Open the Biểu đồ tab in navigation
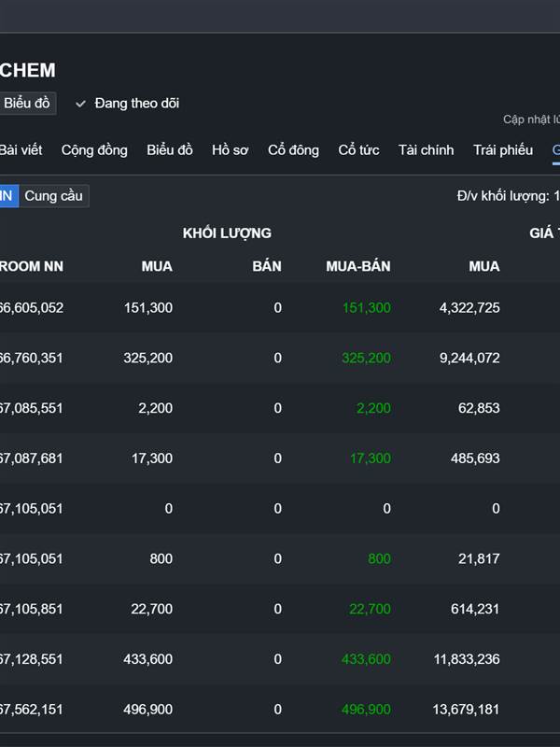Screen dimensions: 560x747 pos(170,150)
